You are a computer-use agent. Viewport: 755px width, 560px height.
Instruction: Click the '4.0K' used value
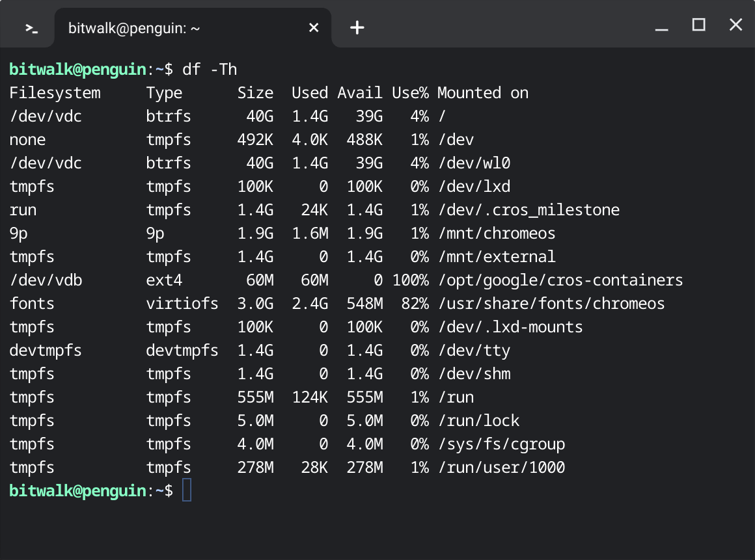[x=310, y=140]
